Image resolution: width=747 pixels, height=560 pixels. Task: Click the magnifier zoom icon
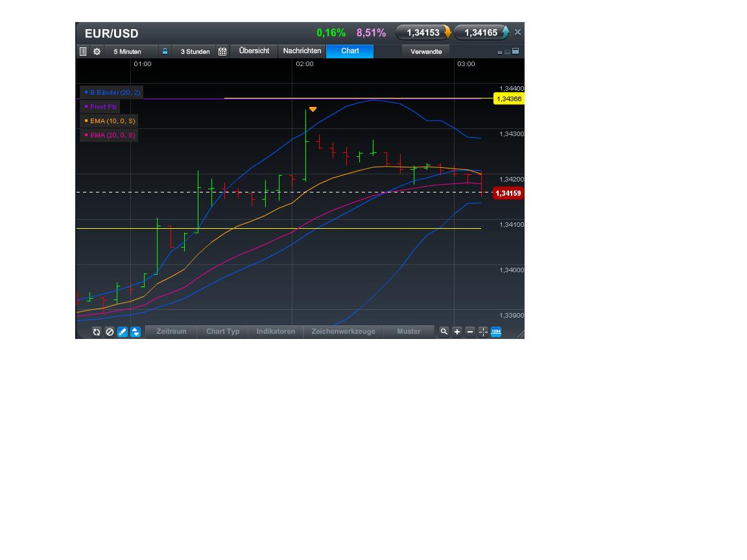pyautogui.click(x=444, y=331)
